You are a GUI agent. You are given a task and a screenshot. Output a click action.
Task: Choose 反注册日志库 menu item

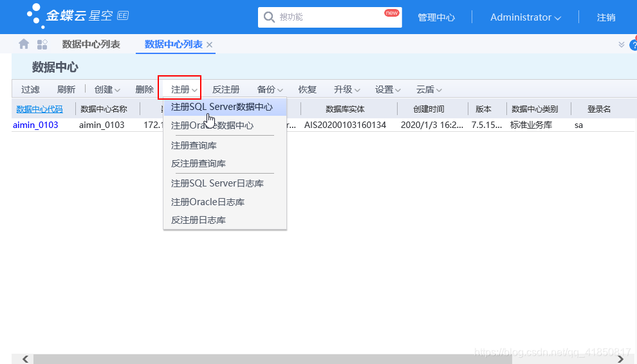click(x=225, y=220)
